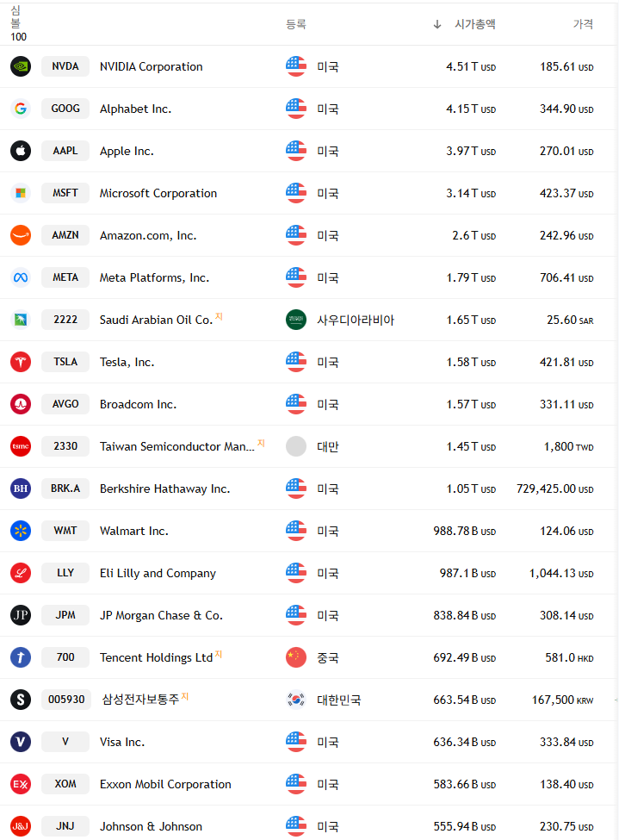This screenshot has height=840, width=619.
Task: Open the TSLA ticker badge
Action: [65, 362]
